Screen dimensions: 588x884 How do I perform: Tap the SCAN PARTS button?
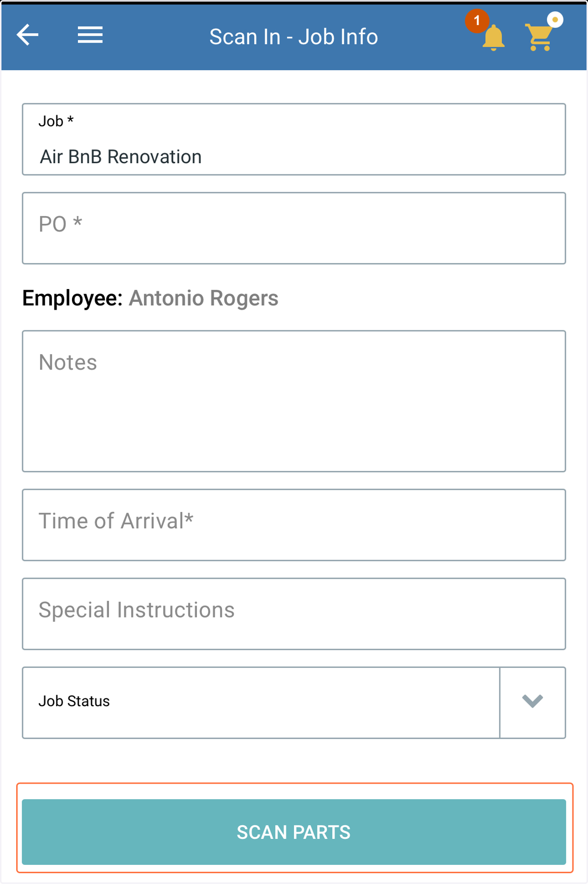(x=294, y=832)
